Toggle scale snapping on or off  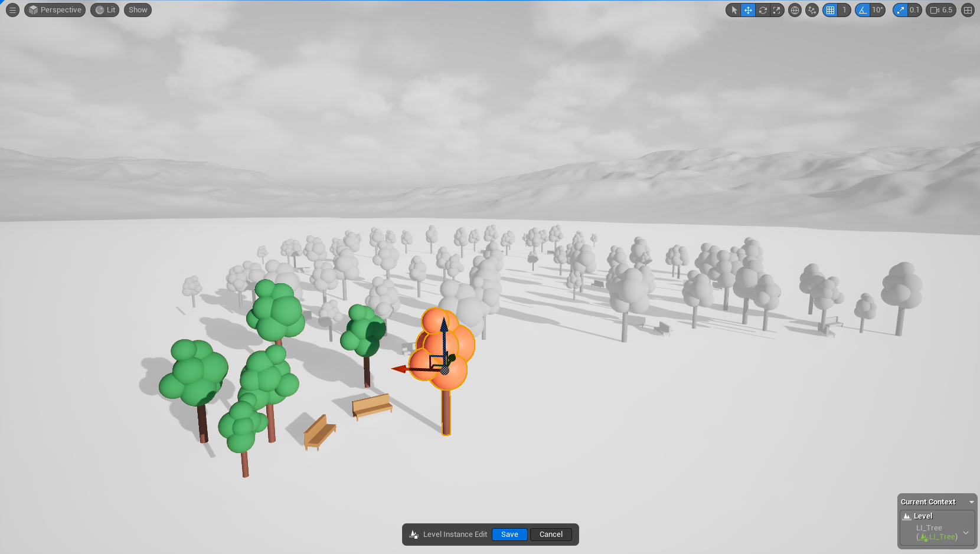coord(900,10)
